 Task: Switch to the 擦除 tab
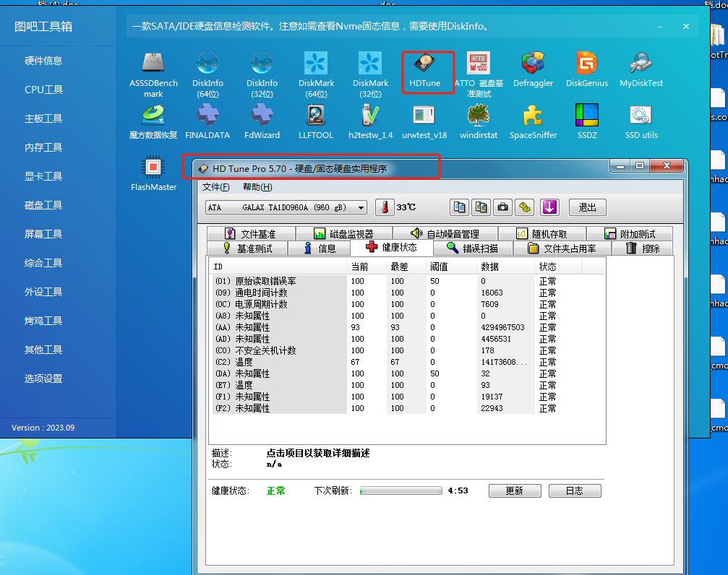tap(643, 248)
